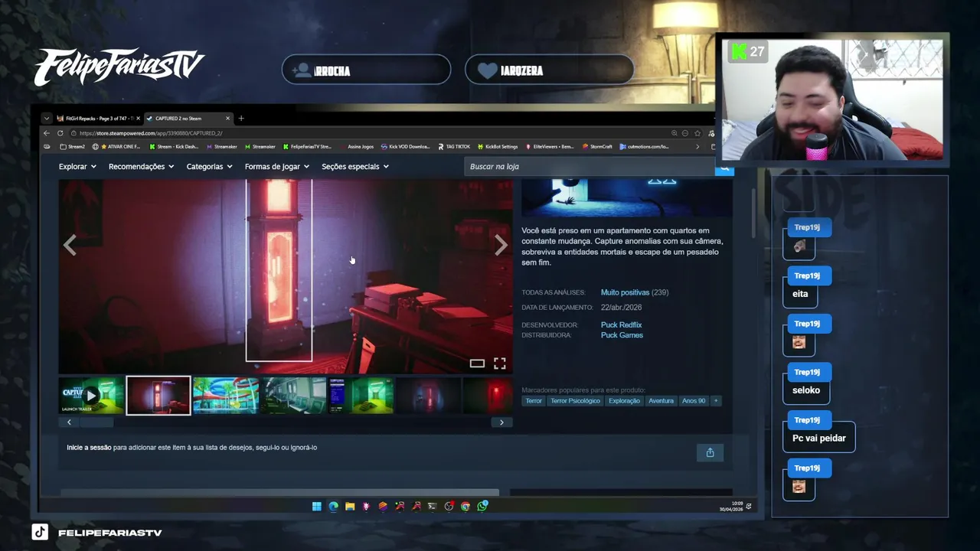Select the Exploração tag
This screenshot has width=980, height=551.
click(624, 401)
